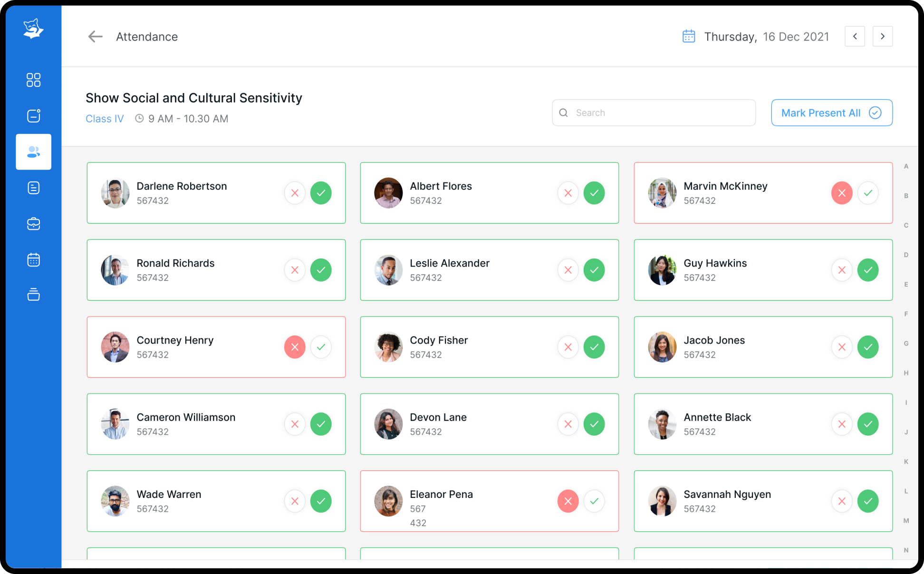This screenshot has height=574, width=924.
Task: Click the fox logo in the sidebar
Action: tap(33, 29)
